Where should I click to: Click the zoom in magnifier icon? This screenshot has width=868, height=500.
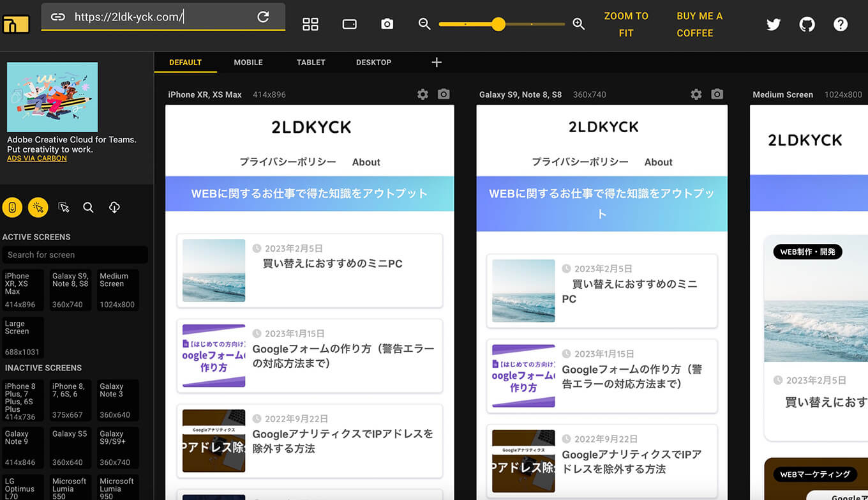point(579,24)
